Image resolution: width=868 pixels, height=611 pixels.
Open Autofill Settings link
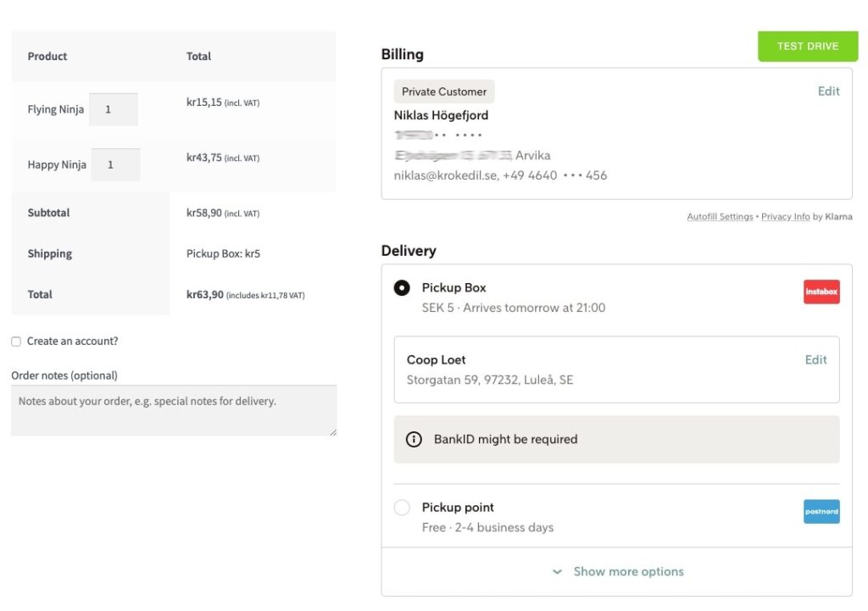pos(720,216)
